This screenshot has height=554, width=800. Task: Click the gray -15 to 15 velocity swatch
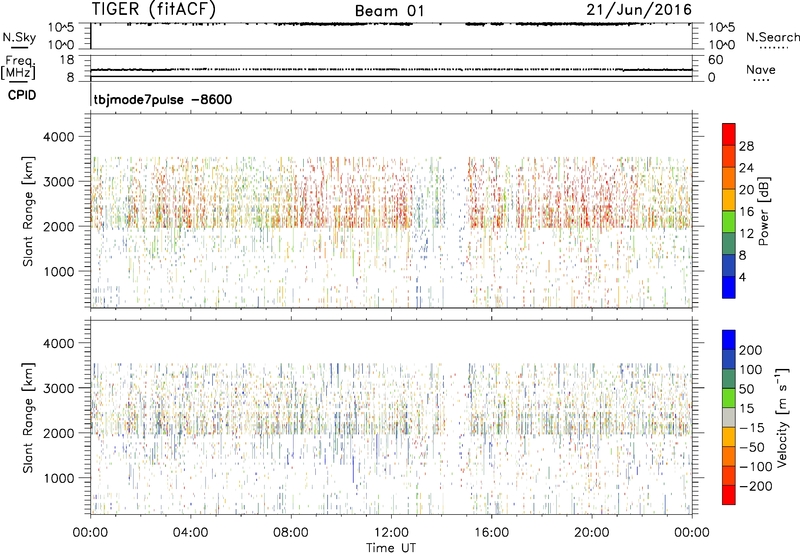click(729, 417)
